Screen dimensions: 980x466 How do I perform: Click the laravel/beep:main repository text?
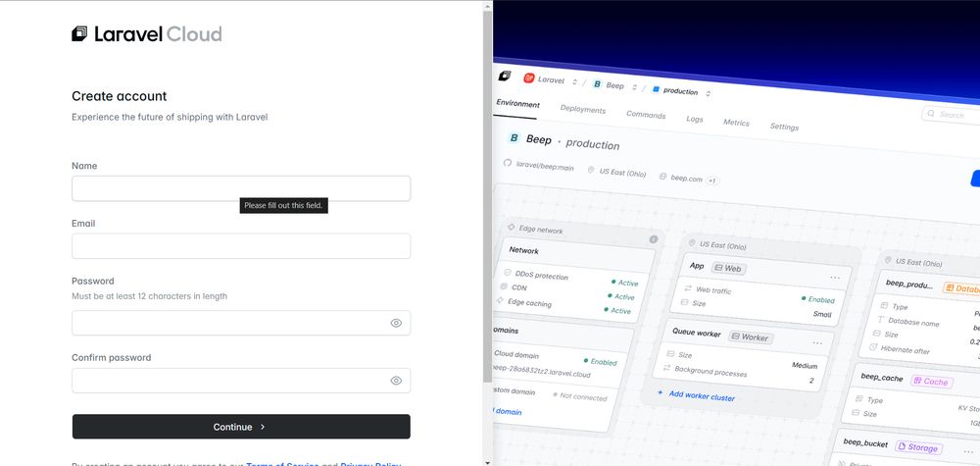pos(545,167)
